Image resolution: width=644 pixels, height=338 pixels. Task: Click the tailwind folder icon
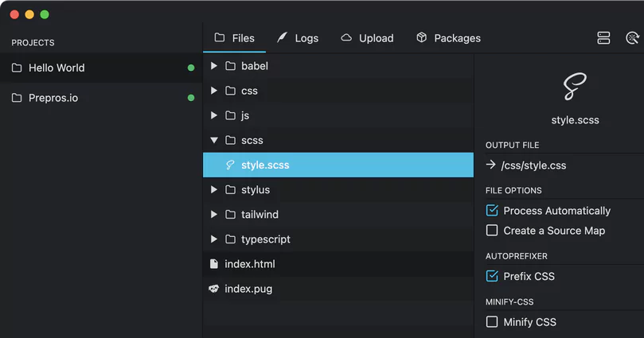(230, 215)
